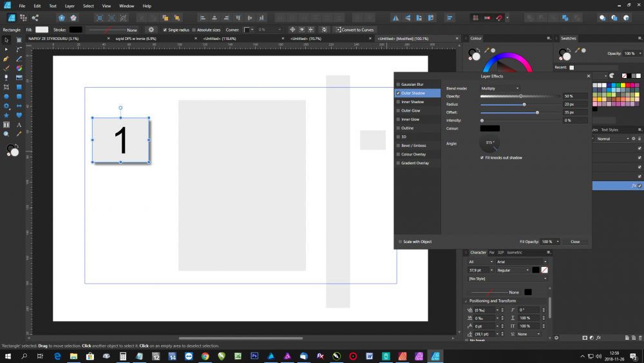This screenshot has width=644, height=363.
Task: Open the Layer menu
Action: [x=70, y=6]
